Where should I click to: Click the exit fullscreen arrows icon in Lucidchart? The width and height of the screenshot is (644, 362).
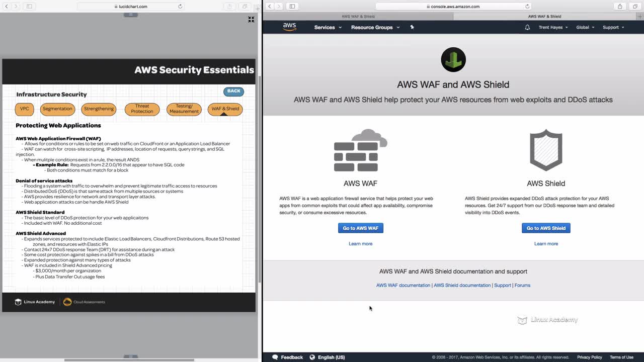[x=251, y=19]
